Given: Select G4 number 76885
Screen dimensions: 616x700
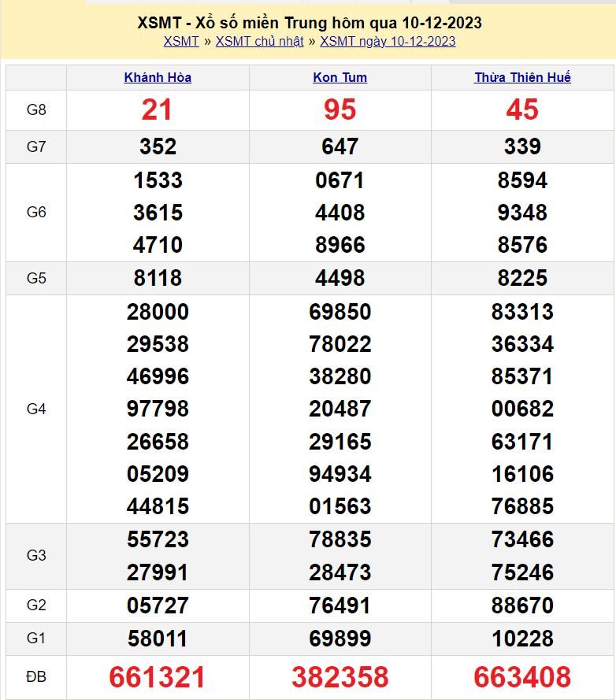Looking at the screenshot, I should click(522, 506).
